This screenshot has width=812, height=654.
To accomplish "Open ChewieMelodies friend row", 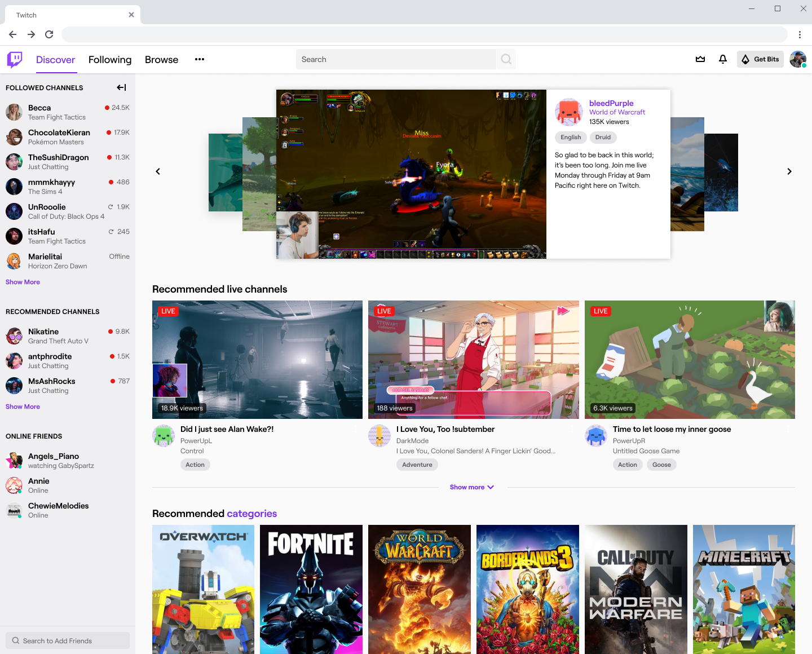I will [x=68, y=510].
